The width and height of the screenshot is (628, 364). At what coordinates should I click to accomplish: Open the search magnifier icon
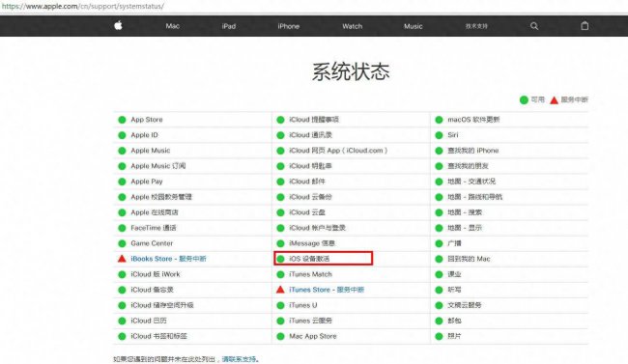pos(534,26)
